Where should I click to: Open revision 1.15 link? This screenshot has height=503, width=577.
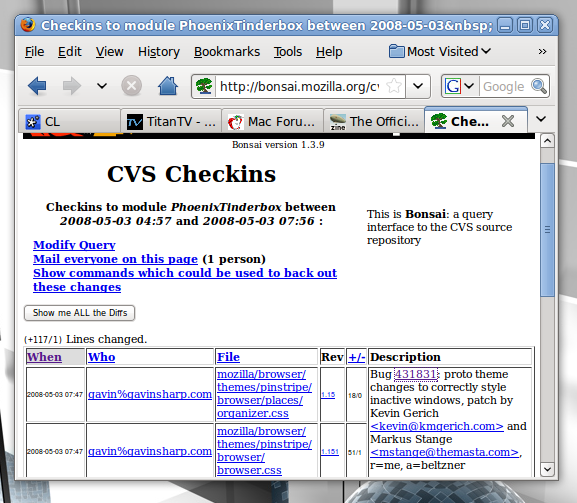click(328, 395)
